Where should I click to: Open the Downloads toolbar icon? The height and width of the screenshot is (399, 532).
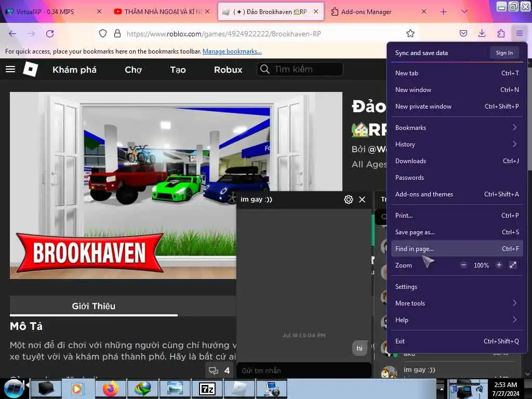click(482, 33)
